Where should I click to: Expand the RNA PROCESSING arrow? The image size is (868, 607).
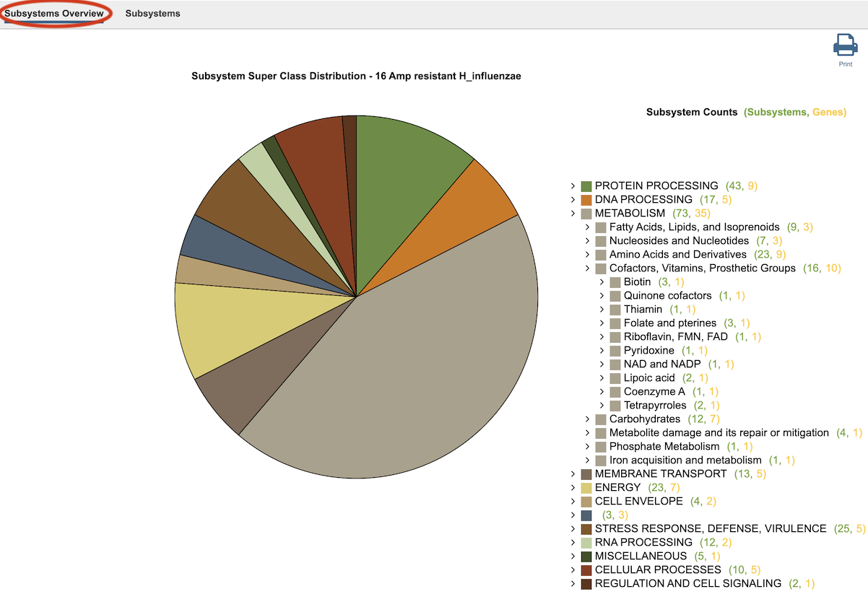(x=573, y=542)
